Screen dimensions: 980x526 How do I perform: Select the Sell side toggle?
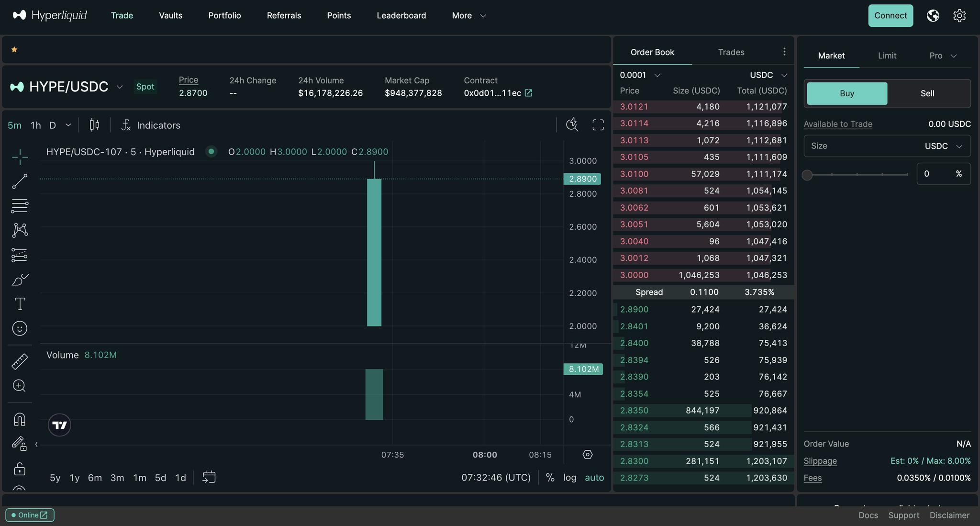click(927, 93)
